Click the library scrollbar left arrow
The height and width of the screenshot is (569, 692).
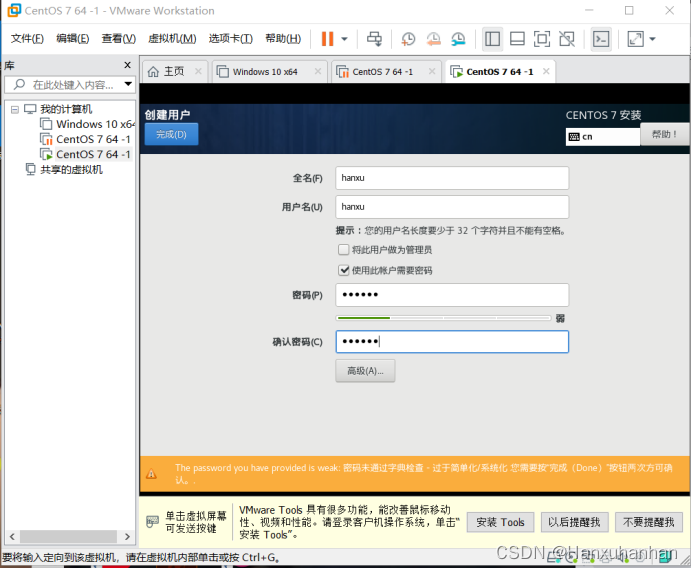[x=12, y=536]
